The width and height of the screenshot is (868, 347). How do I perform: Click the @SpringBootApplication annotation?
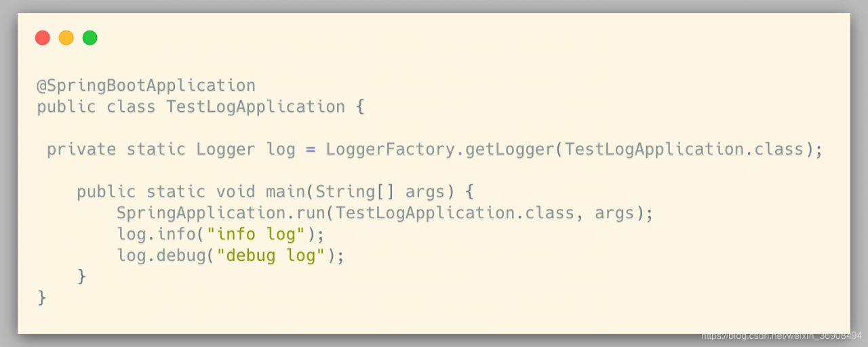coord(146,86)
